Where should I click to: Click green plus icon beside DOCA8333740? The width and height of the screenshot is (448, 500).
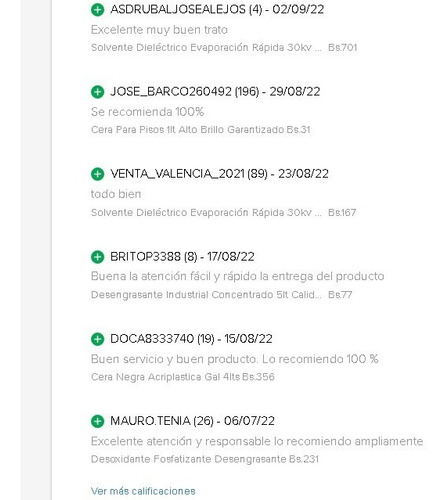click(97, 339)
